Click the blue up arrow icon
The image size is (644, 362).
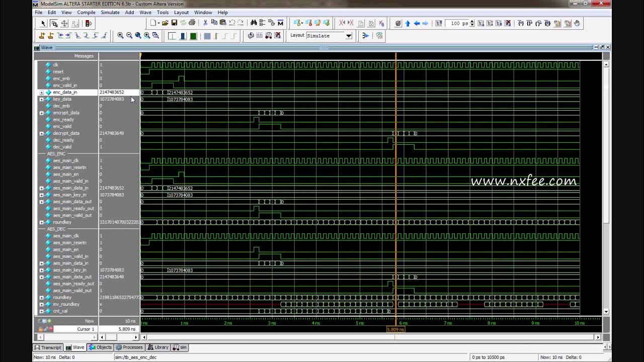pyautogui.click(x=408, y=23)
